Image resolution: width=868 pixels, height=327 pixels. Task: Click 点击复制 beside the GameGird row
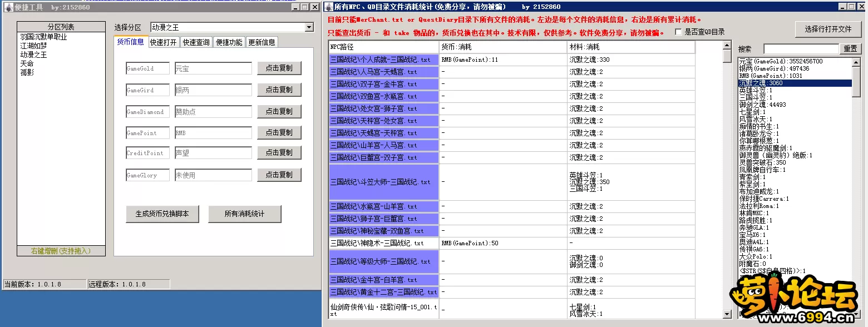pyautogui.click(x=279, y=90)
